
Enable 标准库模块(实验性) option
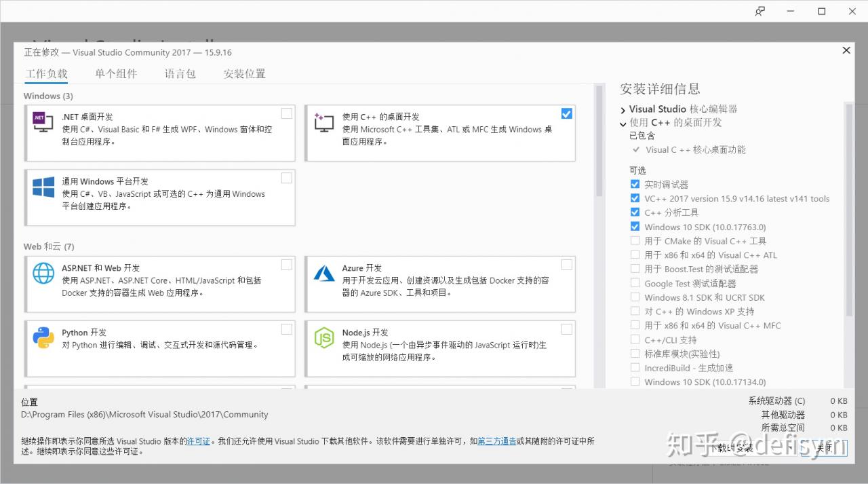pos(635,354)
